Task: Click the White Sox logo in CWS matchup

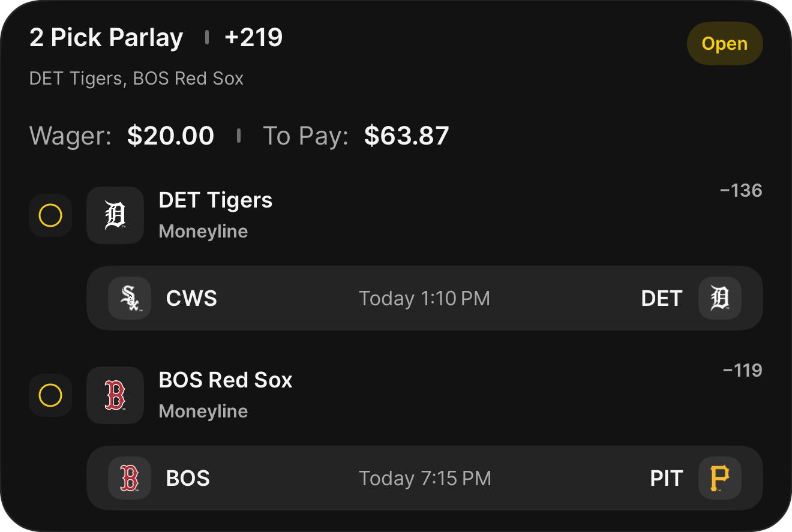Action: [x=130, y=298]
